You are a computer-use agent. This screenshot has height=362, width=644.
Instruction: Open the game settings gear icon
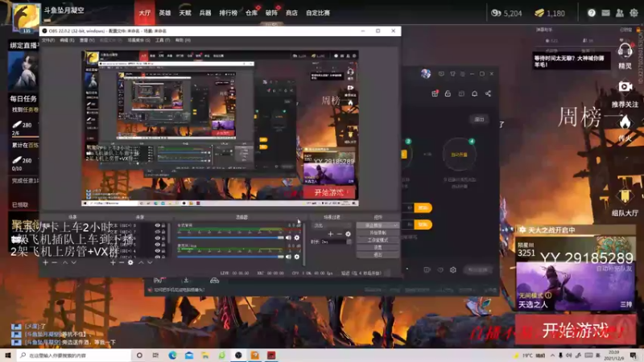pos(634,13)
